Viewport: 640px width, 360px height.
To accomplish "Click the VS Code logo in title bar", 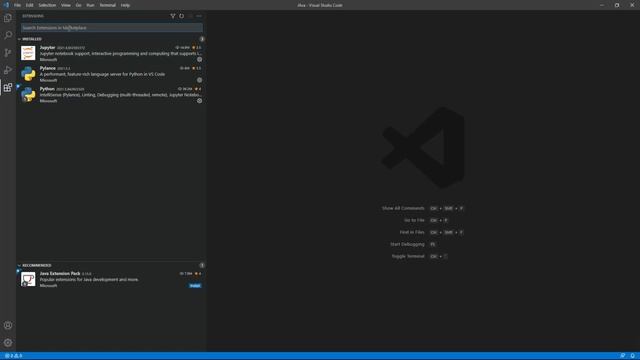I will (6, 5).
